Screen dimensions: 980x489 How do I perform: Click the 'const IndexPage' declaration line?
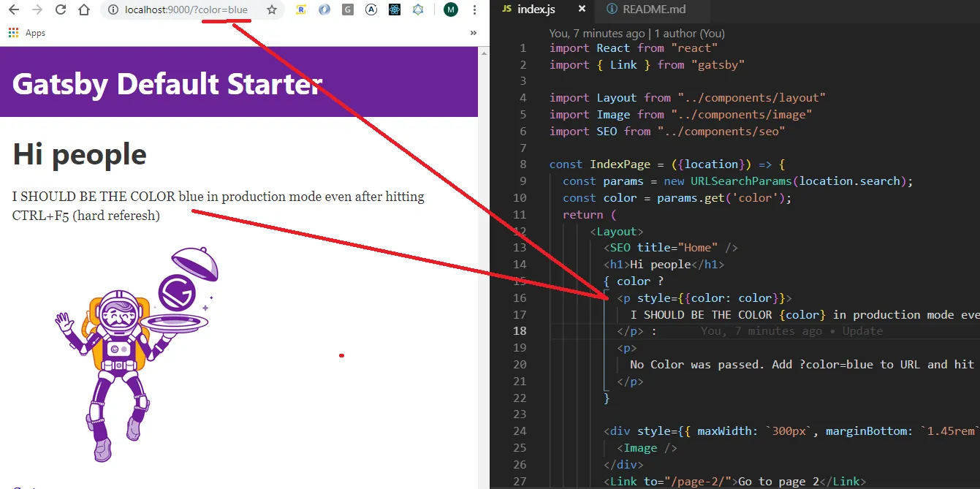(x=667, y=164)
